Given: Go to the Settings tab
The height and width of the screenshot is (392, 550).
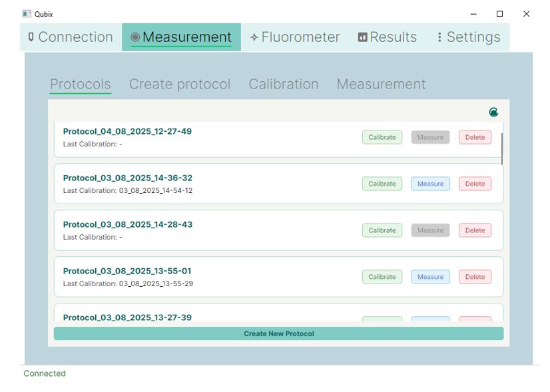Looking at the screenshot, I should click(x=469, y=37).
